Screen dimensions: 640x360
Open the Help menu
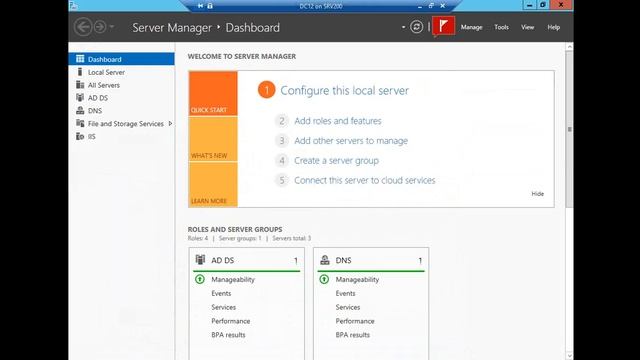point(553,27)
